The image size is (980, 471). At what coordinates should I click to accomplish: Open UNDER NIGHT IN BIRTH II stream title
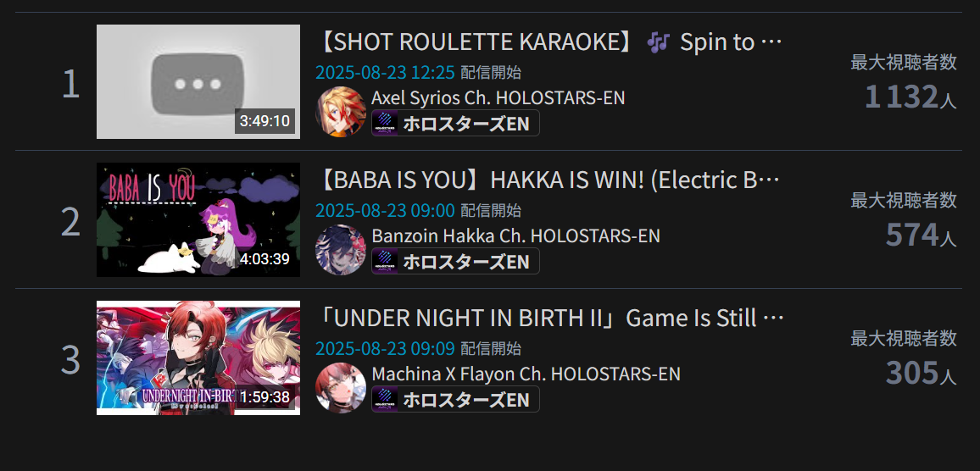(x=550, y=318)
